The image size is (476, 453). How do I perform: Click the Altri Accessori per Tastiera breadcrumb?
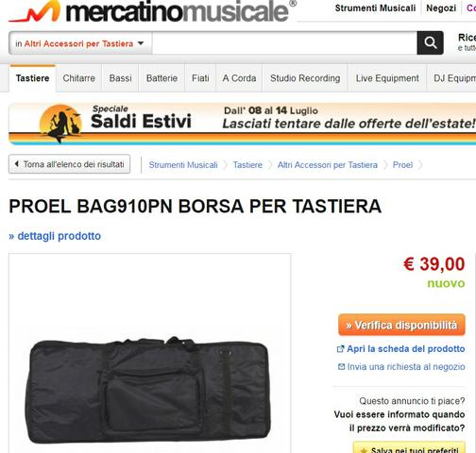coord(328,165)
